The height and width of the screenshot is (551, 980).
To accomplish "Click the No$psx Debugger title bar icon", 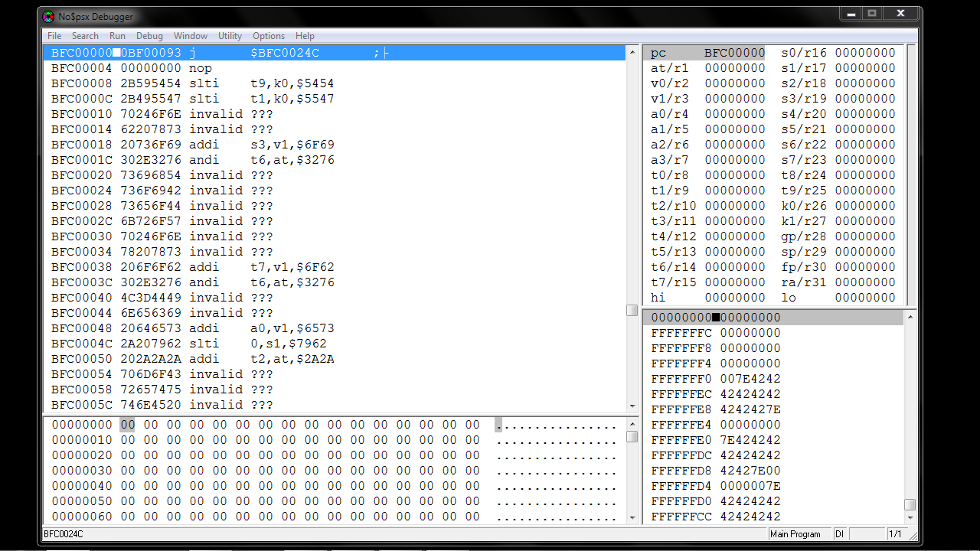I will tap(48, 16).
